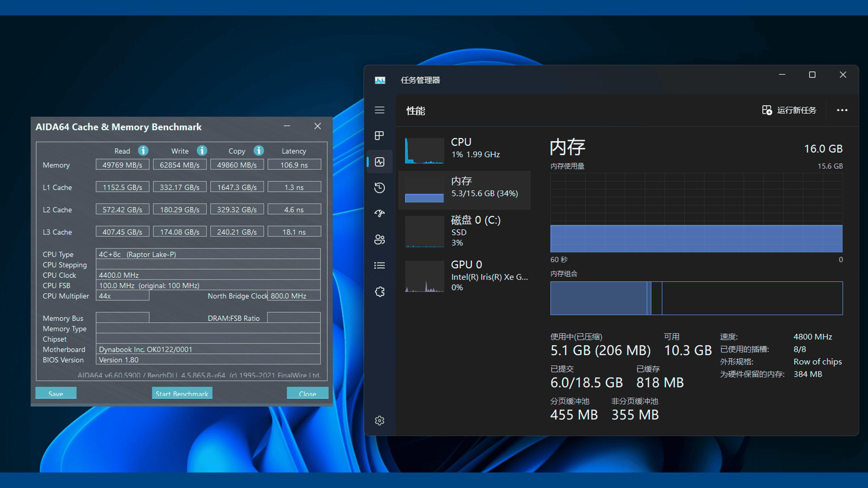Open Task Manager hamburger navigation menu

tap(379, 110)
